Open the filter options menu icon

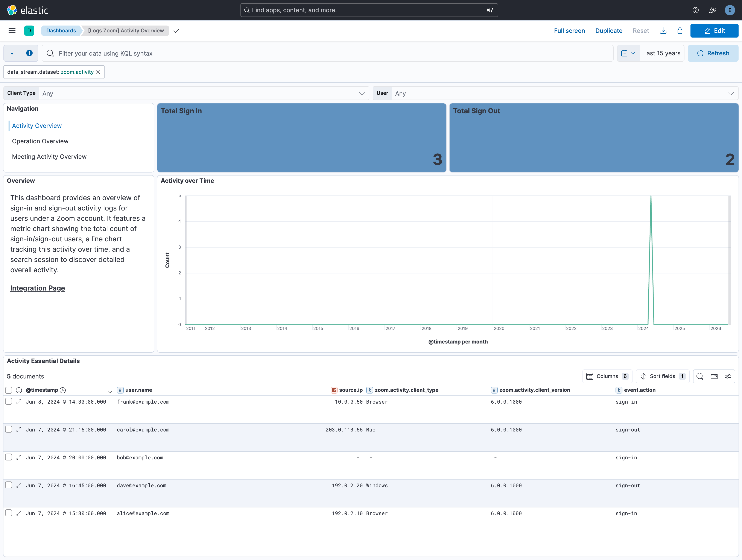click(12, 53)
